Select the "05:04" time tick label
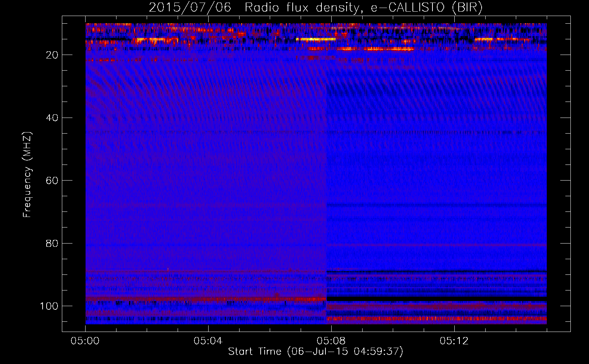Viewport: 589px width, 364px height. pyautogui.click(x=208, y=341)
